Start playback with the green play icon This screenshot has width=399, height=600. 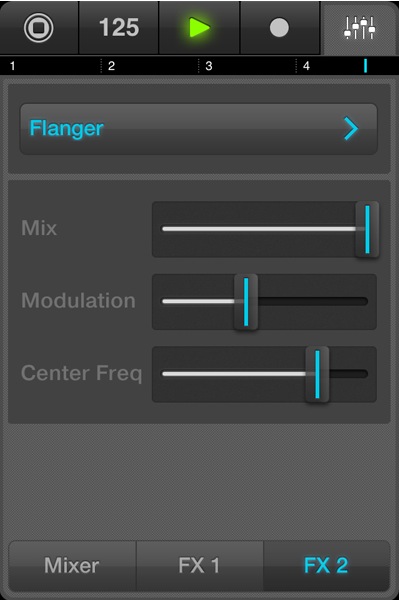pyautogui.click(x=199, y=28)
